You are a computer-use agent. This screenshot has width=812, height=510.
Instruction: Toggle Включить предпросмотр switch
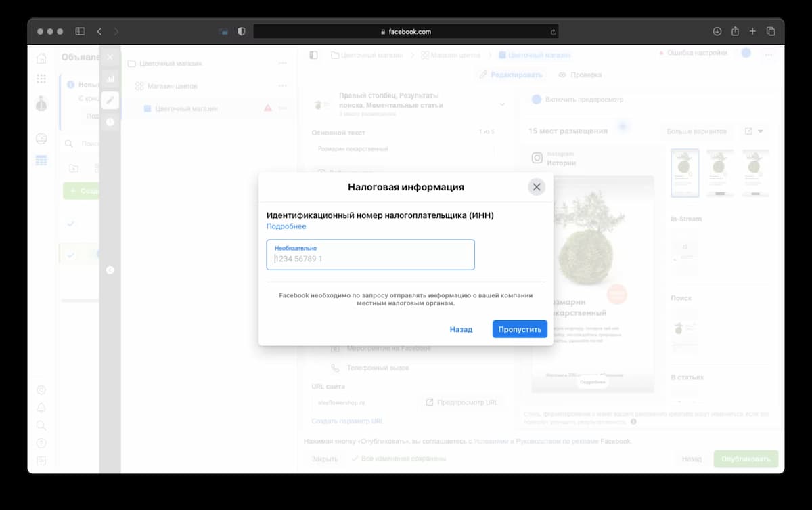[x=537, y=100]
